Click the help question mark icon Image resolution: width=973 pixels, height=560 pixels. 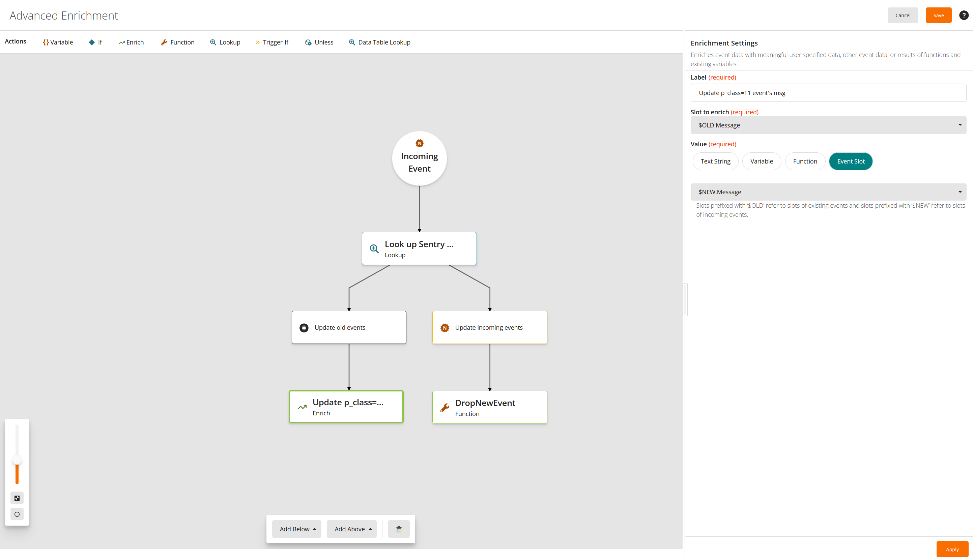(963, 16)
